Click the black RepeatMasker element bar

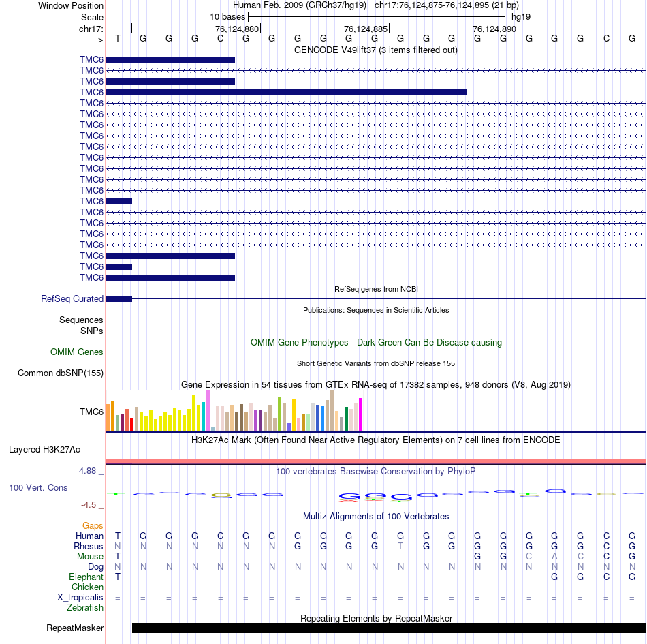click(389, 628)
